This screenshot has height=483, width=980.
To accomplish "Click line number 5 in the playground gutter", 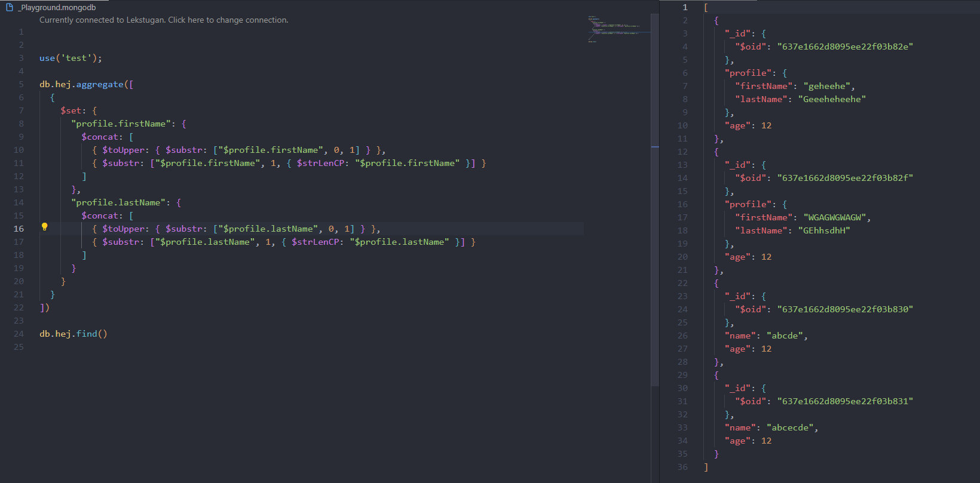I will [21, 84].
